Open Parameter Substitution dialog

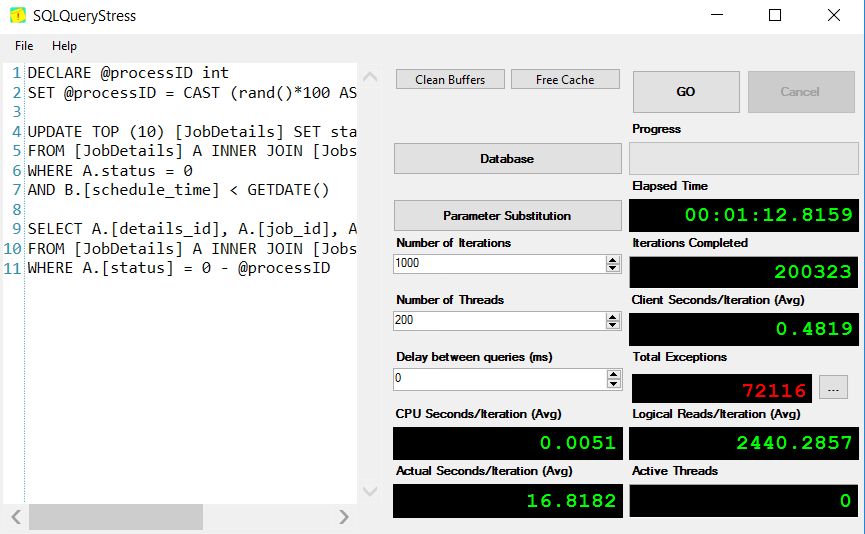click(x=507, y=216)
